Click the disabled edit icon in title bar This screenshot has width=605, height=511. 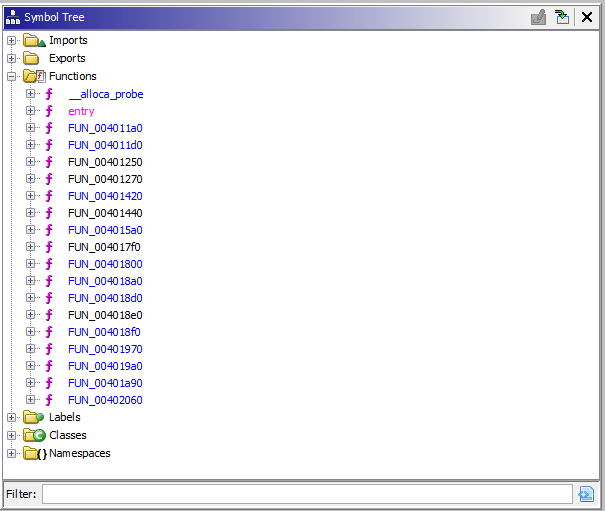(x=538, y=17)
